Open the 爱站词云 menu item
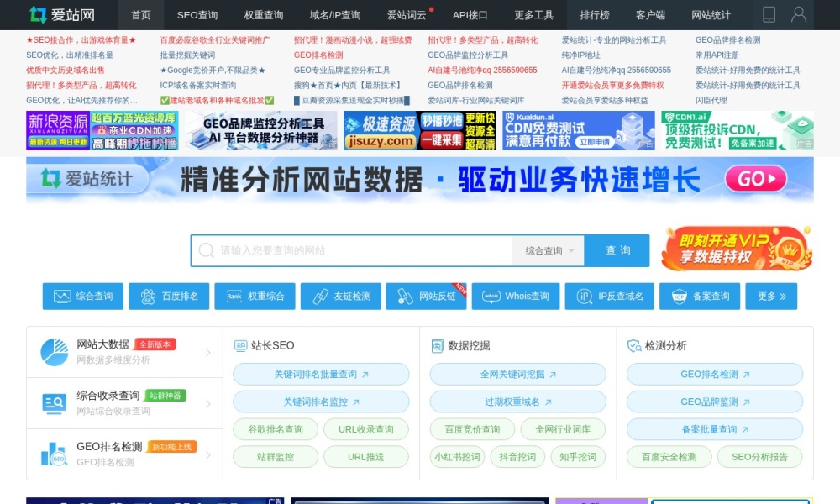The image size is (840, 504). [x=407, y=15]
